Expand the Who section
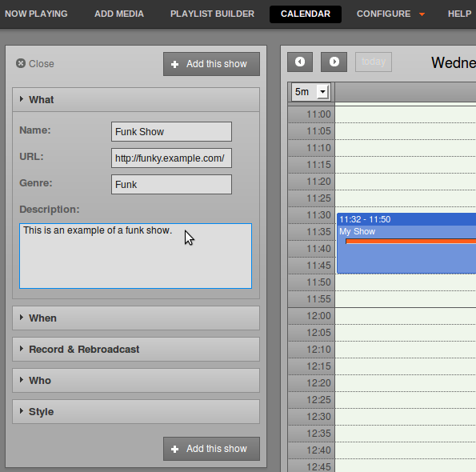The width and height of the screenshot is (476, 472). point(136,380)
